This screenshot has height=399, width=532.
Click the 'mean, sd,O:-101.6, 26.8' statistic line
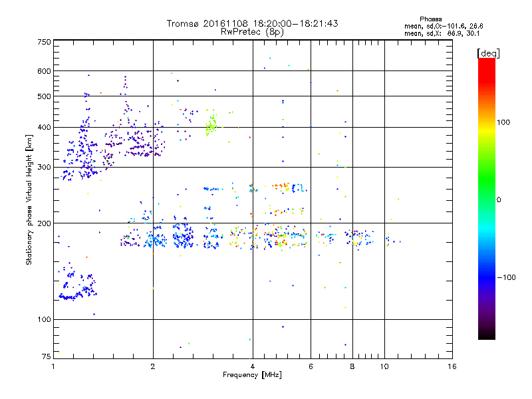[x=444, y=26]
